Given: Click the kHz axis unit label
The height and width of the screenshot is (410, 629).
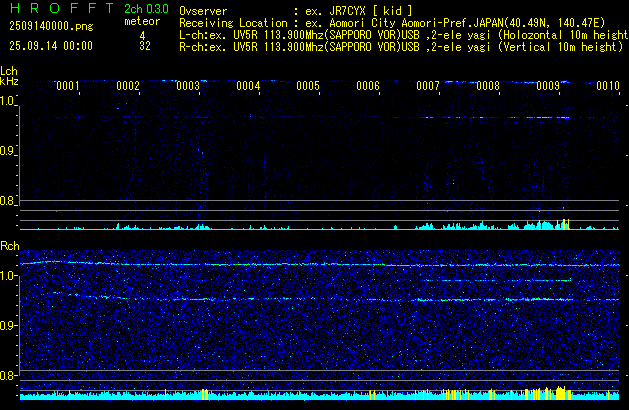Looking at the screenshot, I should pyautogui.click(x=9, y=81).
